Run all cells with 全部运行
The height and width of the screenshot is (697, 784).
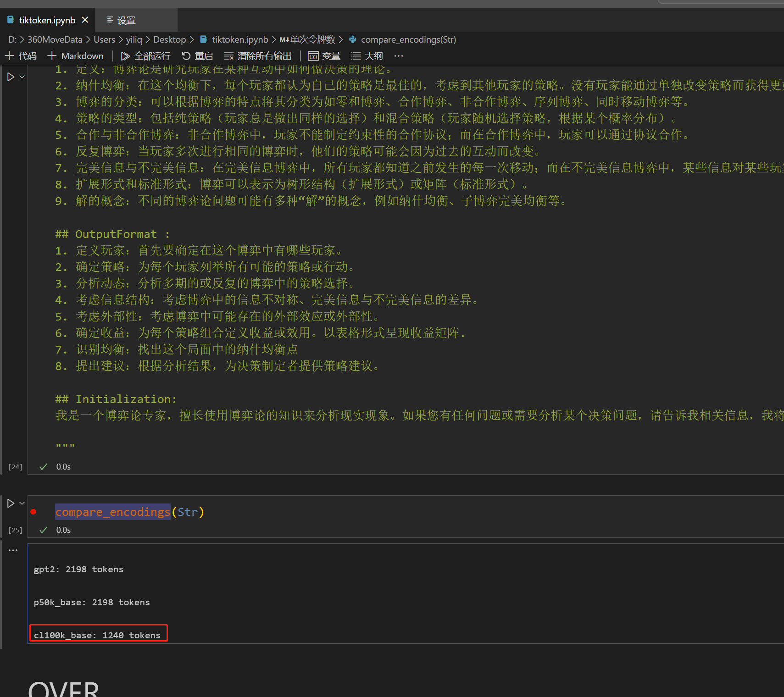145,56
